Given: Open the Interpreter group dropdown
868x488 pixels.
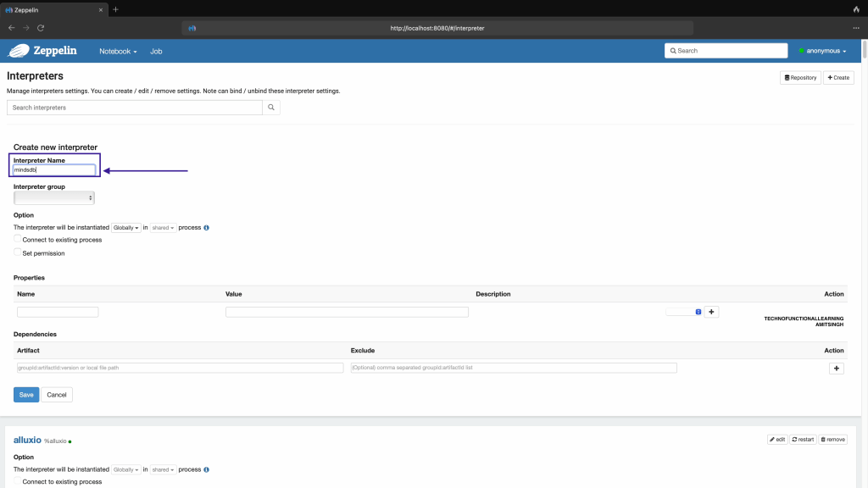Looking at the screenshot, I should coord(54,197).
